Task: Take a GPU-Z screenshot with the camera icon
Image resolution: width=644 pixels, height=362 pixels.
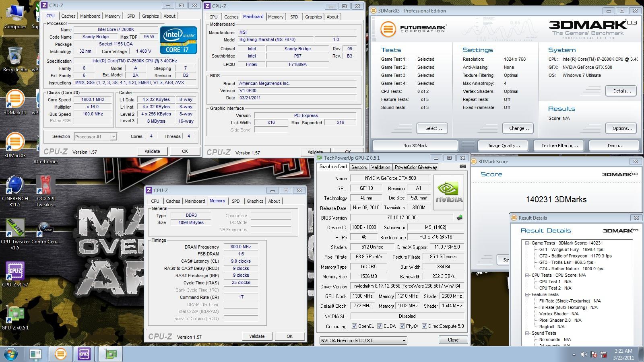Action: click(462, 167)
